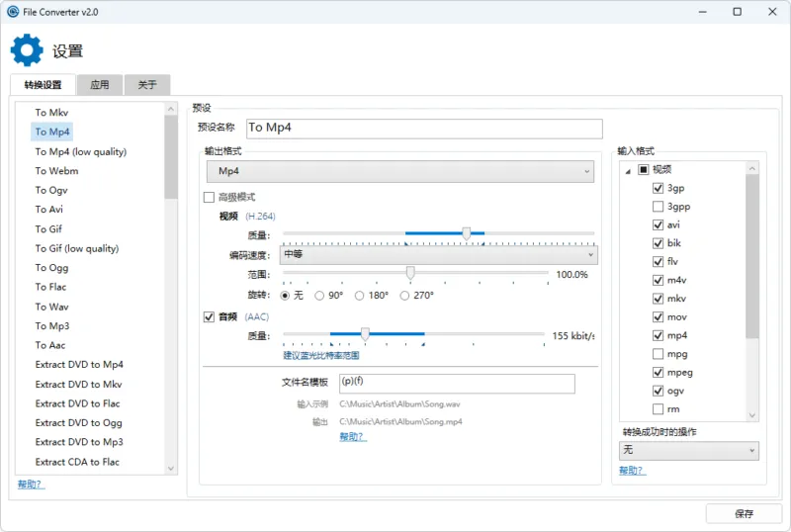The height and width of the screenshot is (532, 791).
Task: Select the To Webm preset
Action: point(56,171)
